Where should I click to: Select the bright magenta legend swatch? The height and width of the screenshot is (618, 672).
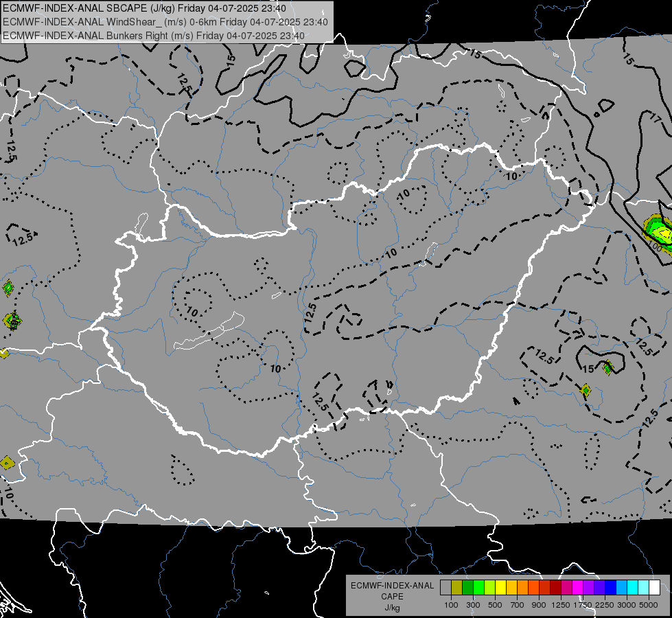point(578,588)
